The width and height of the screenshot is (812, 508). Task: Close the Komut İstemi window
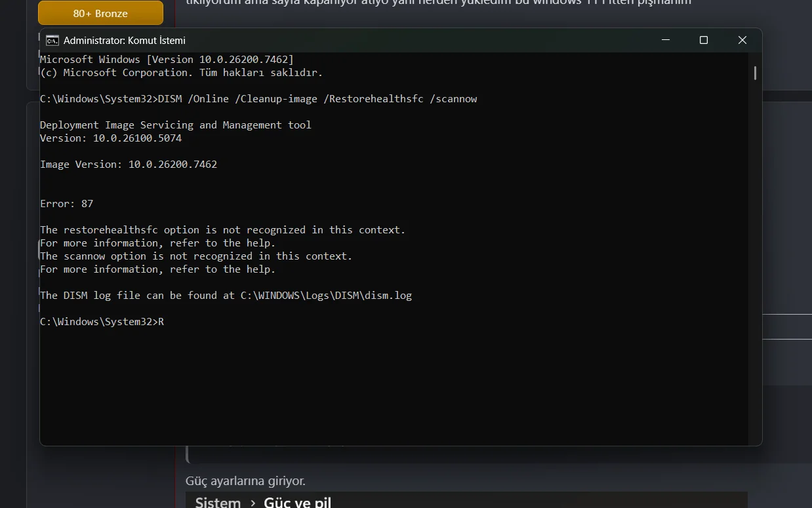click(x=742, y=40)
